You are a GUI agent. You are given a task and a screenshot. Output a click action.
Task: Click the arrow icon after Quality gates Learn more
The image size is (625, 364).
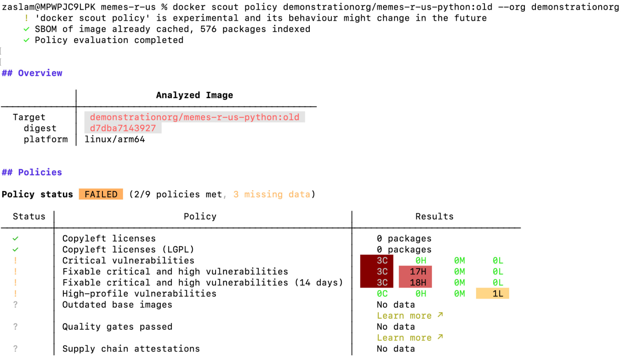440,337
